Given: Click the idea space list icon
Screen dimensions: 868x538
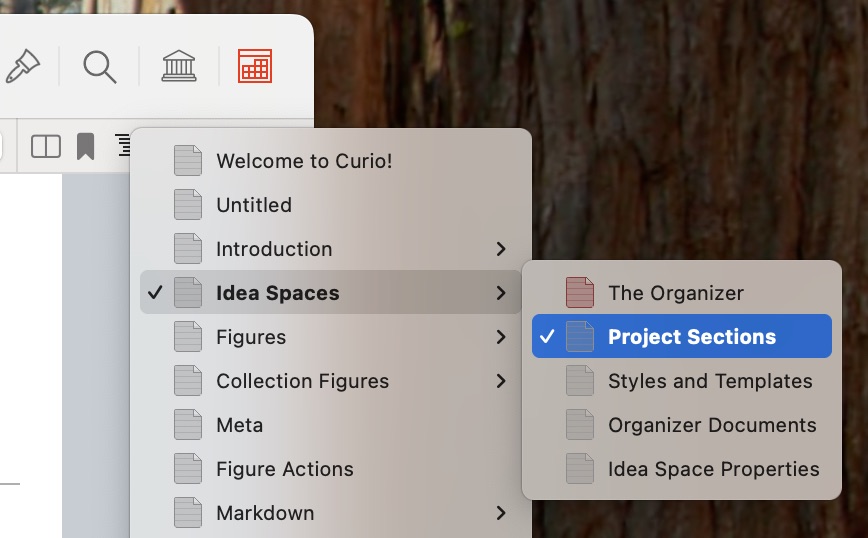Looking at the screenshot, I should click(x=123, y=145).
